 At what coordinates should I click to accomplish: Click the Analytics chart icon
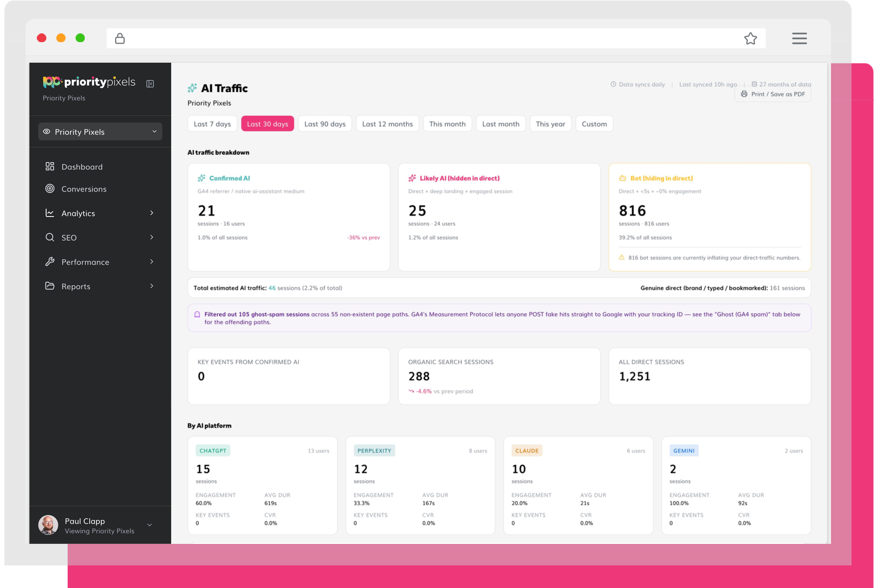pos(50,213)
